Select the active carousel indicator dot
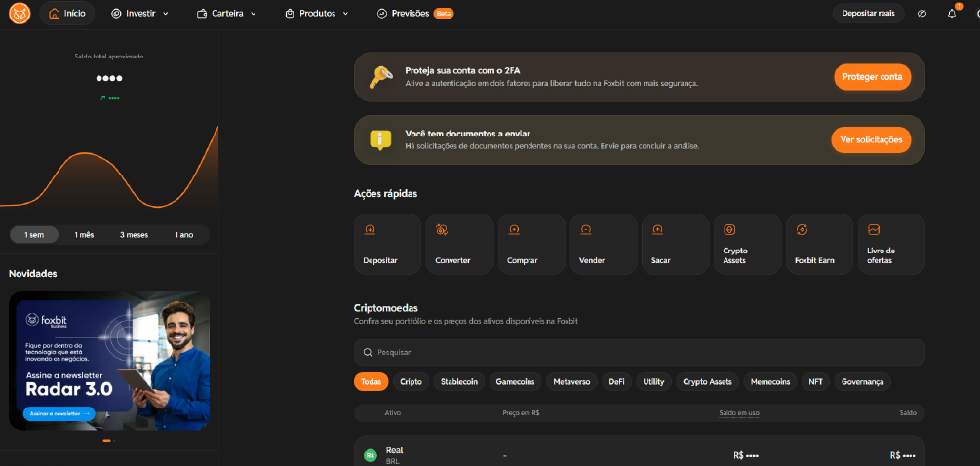 106,441
